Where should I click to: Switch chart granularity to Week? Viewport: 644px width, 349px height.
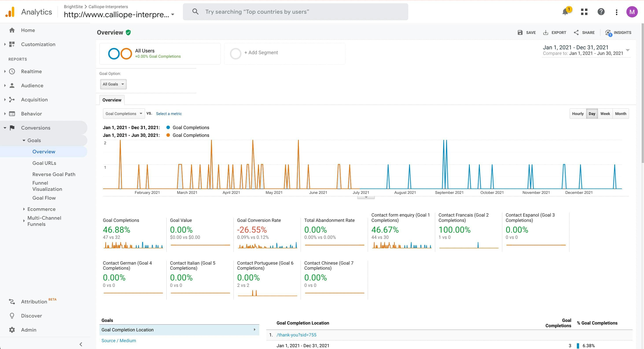(605, 114)
